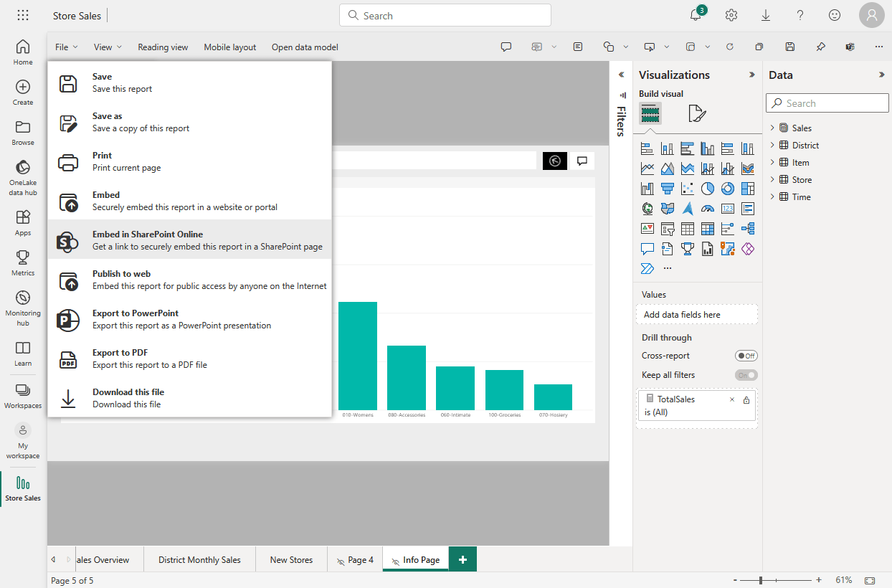Turn on Cross-report drill through
The width and height of the screenshot is (892, 588).
coord(746,355)
